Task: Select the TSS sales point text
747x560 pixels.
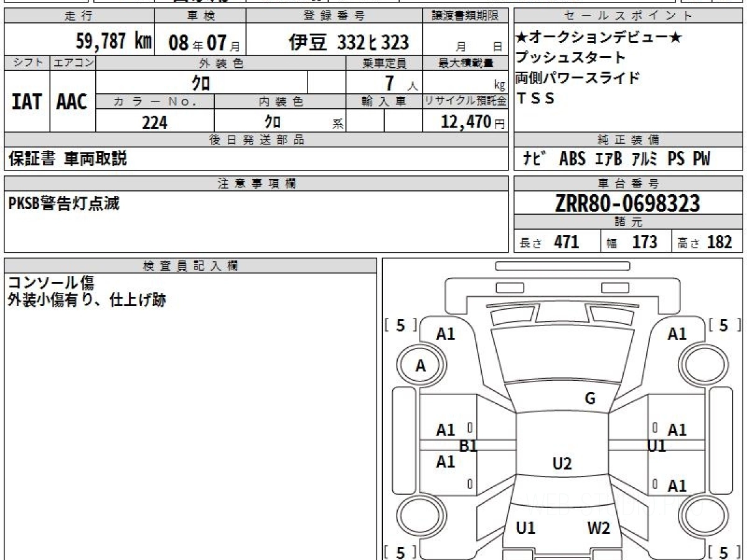Action: point(535,98)
